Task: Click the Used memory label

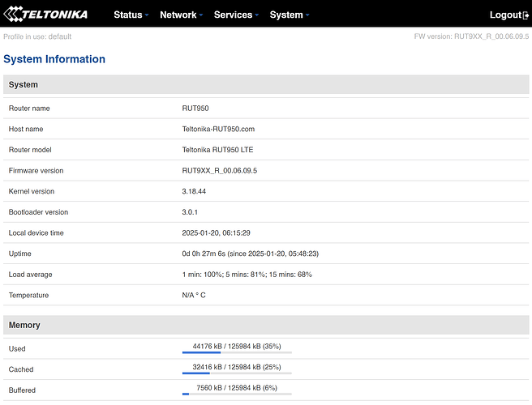Action: 17,349
